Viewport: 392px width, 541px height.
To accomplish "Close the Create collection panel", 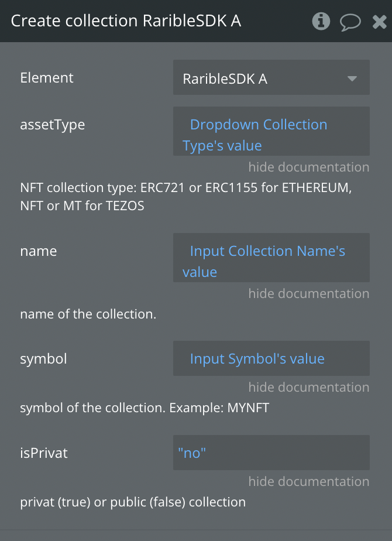I will pyautogui.click(x=380, y=22).
